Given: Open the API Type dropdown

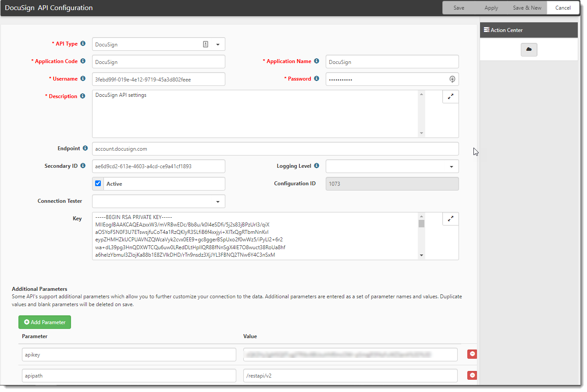Looking at the screenshot, I should tap(217, 44).
